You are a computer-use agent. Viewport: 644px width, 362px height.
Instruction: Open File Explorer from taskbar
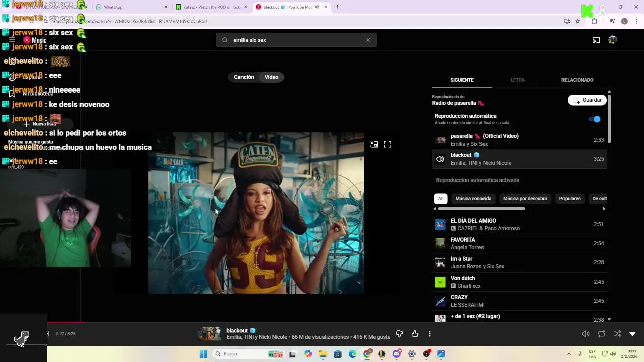click(323, 354)
